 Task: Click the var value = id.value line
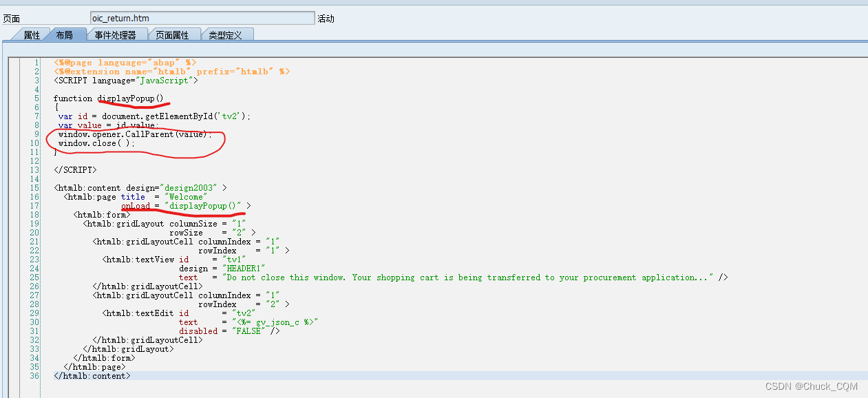109,125
